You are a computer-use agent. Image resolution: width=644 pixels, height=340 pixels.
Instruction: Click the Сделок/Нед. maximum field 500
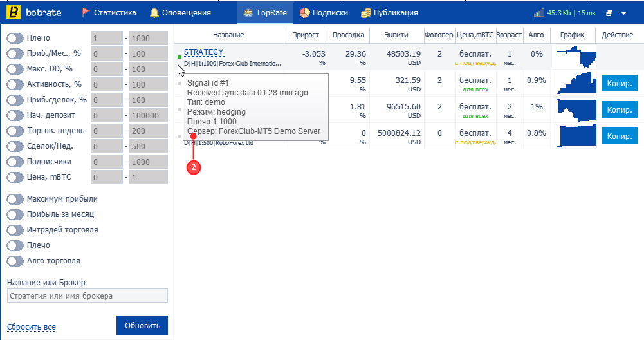click(x=148, y=146)
